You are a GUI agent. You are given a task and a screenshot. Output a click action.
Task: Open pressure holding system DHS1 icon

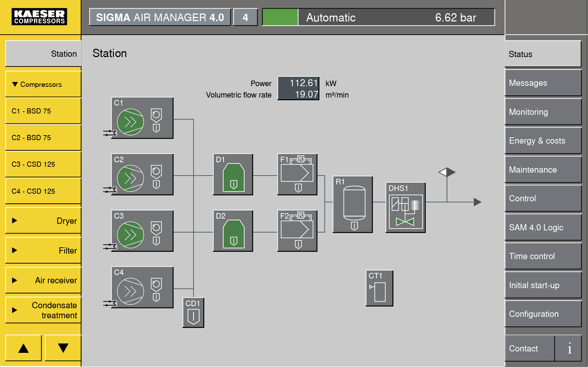point(406,208)
